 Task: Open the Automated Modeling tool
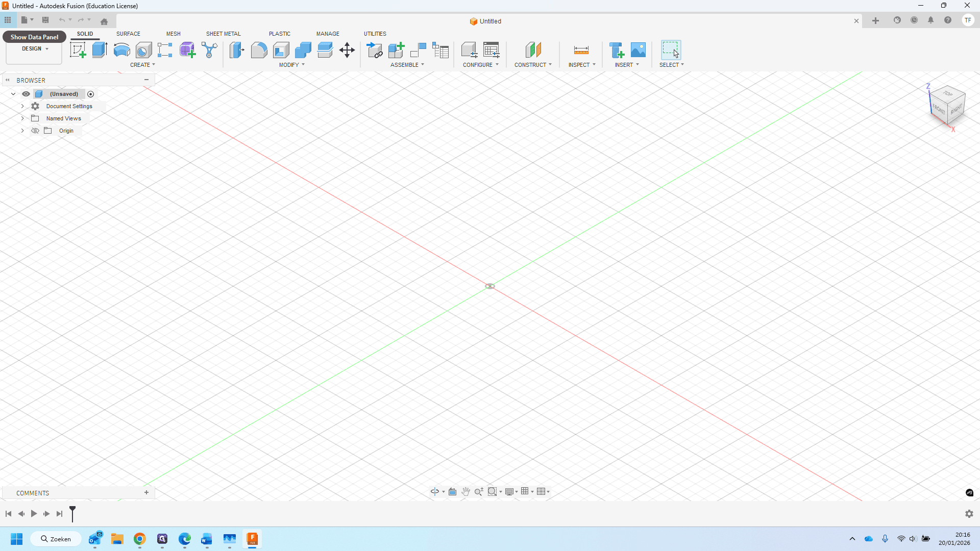tap(209, 50)
